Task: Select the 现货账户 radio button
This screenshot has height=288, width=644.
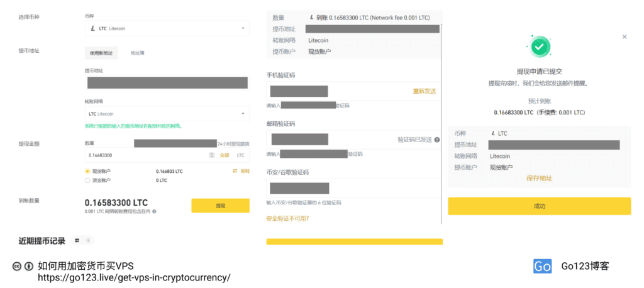Action: pyautogui.click(x=87, y=171)
